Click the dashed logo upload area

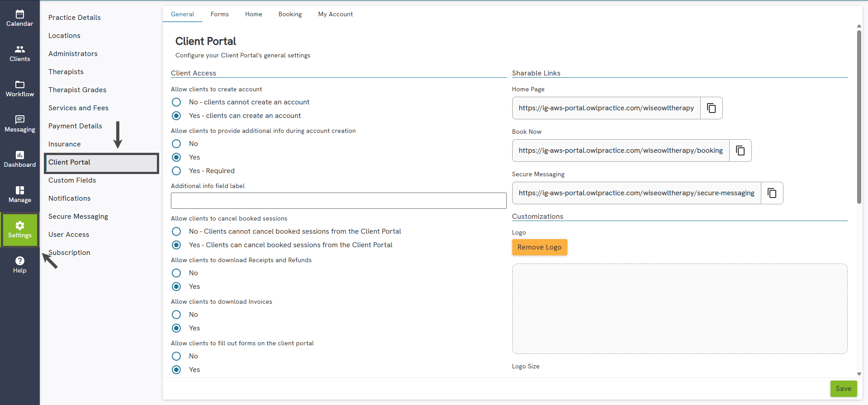point(679,309)
